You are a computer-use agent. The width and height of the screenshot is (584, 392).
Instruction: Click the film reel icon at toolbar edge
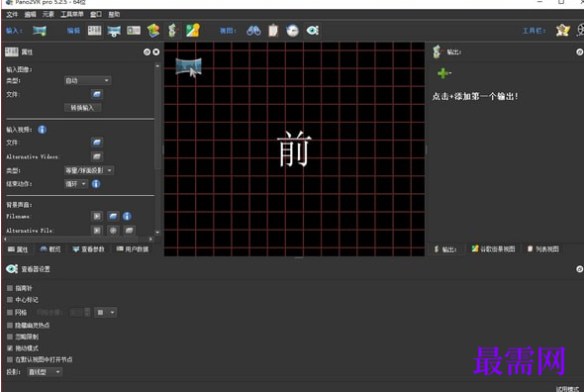click(x=580, y=31)
